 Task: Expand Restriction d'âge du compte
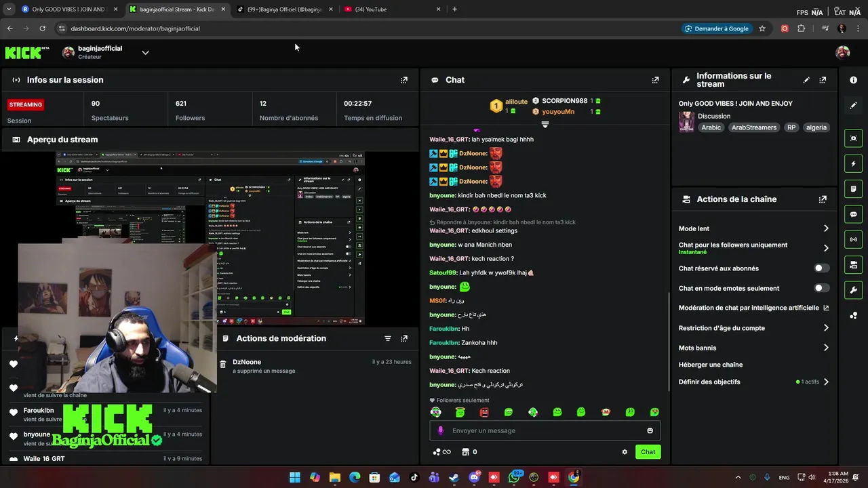(x=826, y=328)
